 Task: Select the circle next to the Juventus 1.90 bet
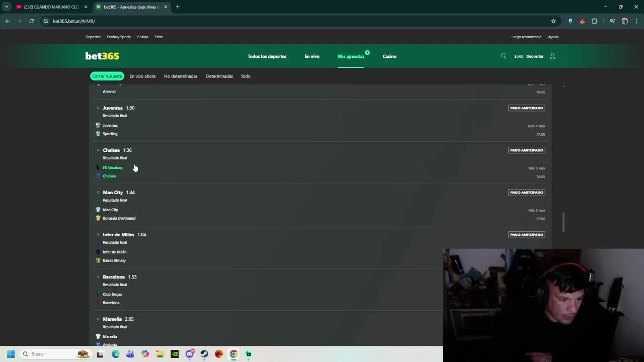tap(98, 108)
